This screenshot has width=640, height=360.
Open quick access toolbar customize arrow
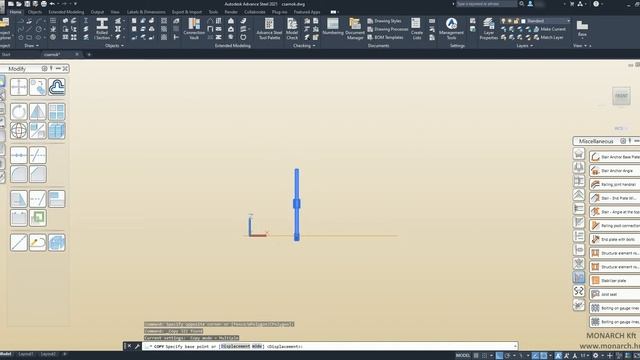76,4
